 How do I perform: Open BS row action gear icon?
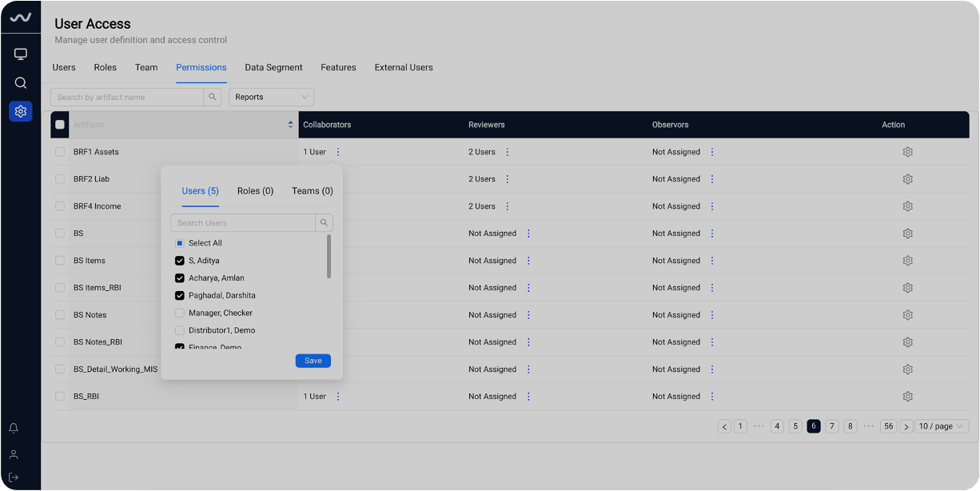(x=908, y=234)
